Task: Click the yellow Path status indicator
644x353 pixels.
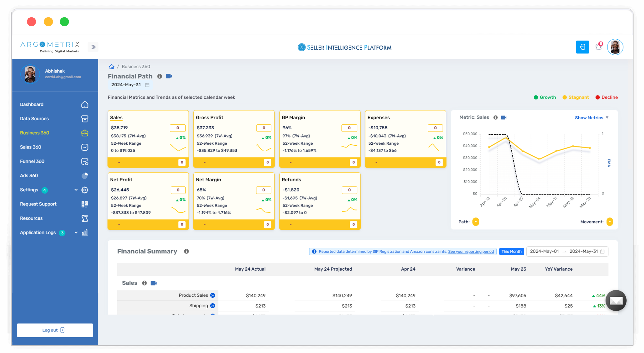Action: pos(476,222)
